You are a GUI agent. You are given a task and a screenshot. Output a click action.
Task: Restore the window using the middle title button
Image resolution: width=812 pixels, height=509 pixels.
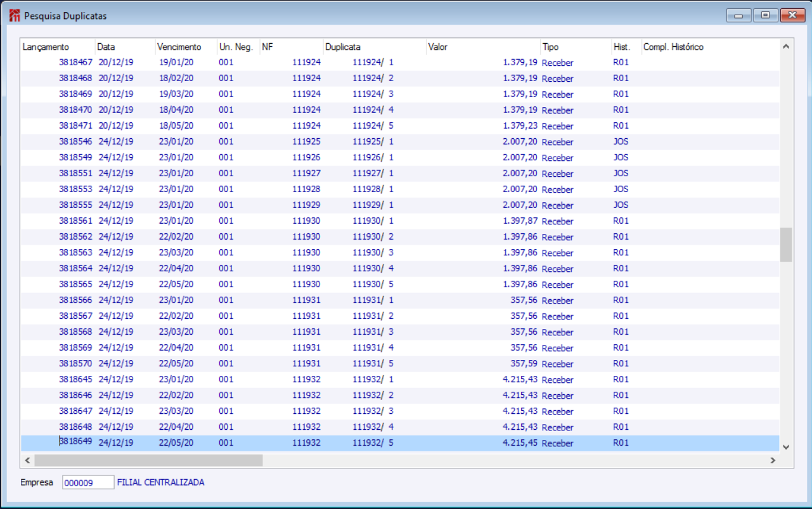[765, 15]
